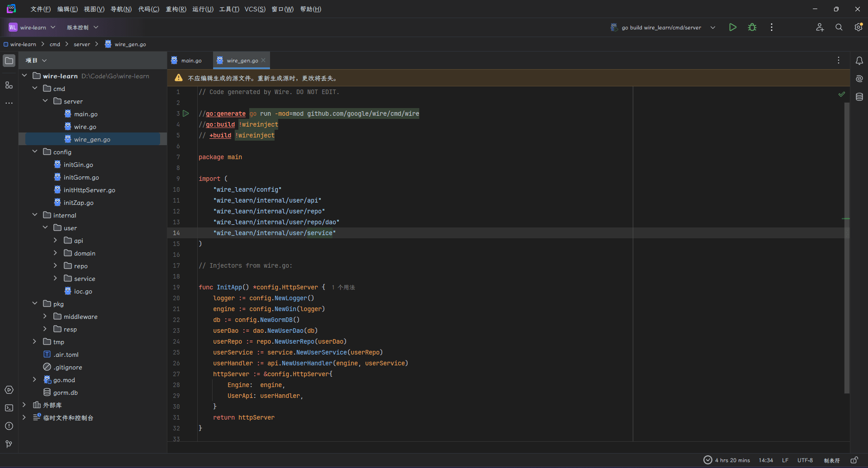Open the Services tool window
Viewport: 868px width, 468px height.
9,390
